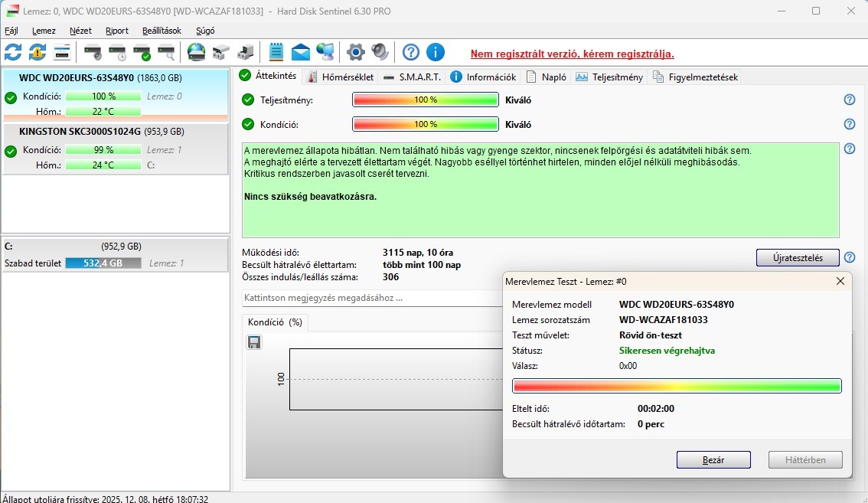This screenshot has height=503, width=868.
Task: Click the help icon beside status text box
Action: coord(850,149)
